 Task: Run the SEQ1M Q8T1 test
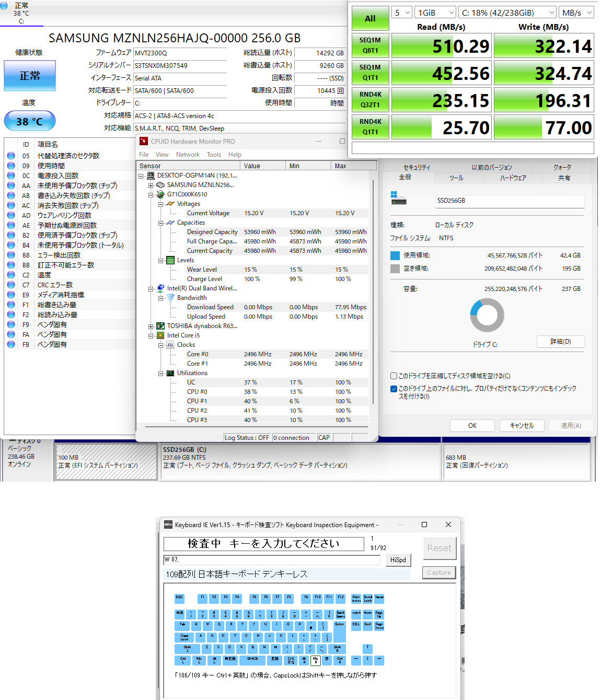click(x=370, y=45)
